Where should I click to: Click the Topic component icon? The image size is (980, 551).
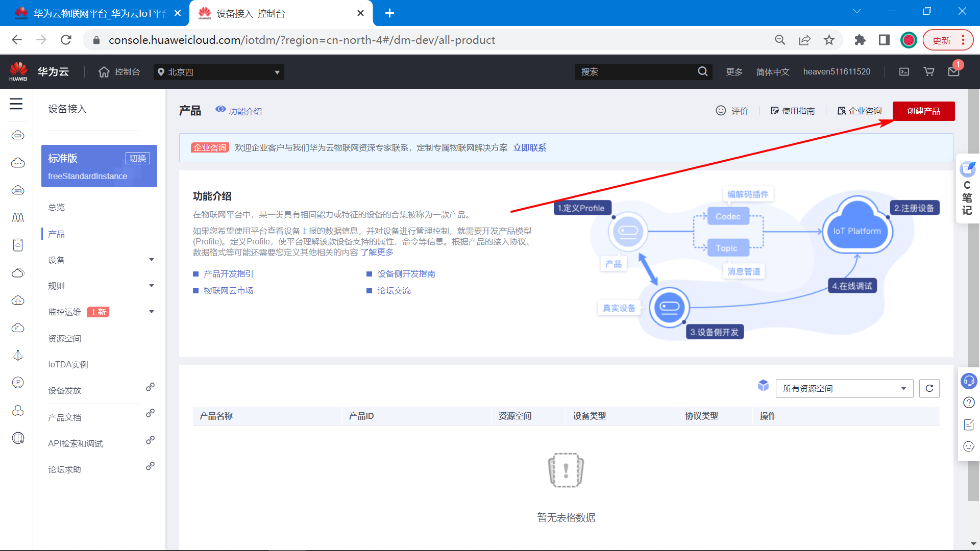click(x=727, y=247)
